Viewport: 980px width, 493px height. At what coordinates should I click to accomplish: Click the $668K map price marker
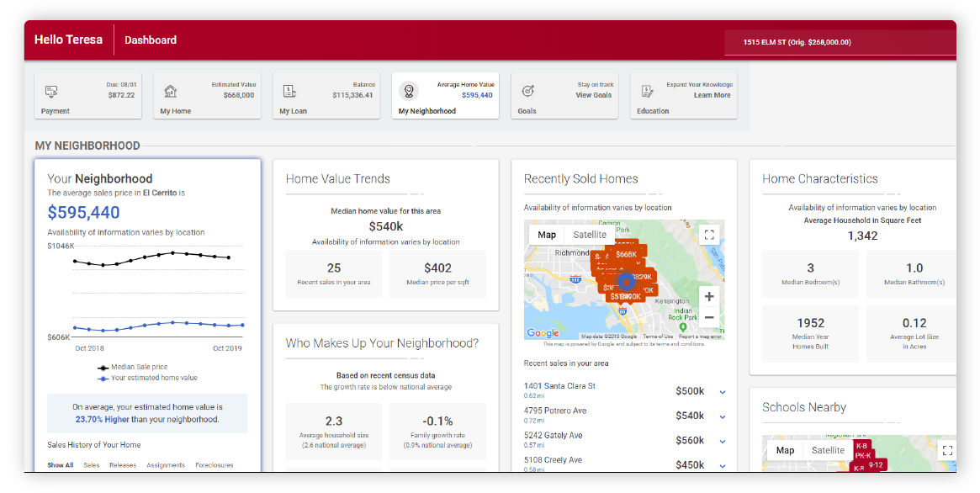[626, 254]
